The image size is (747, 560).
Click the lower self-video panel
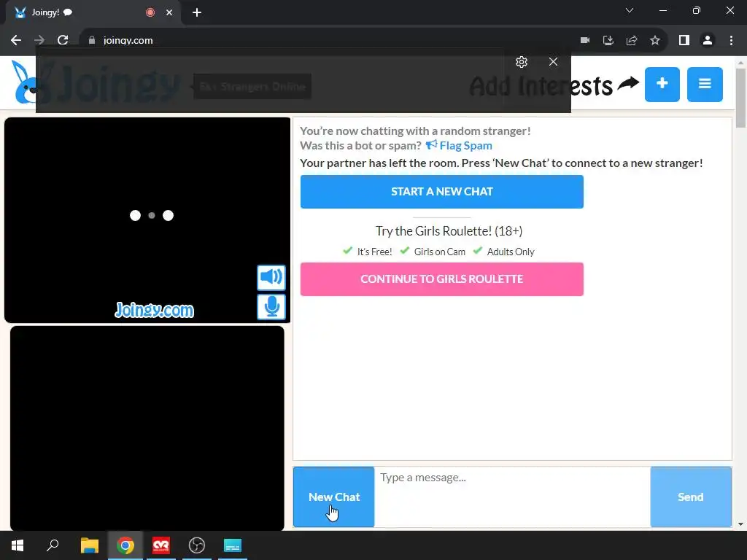(x=147, y=428)
